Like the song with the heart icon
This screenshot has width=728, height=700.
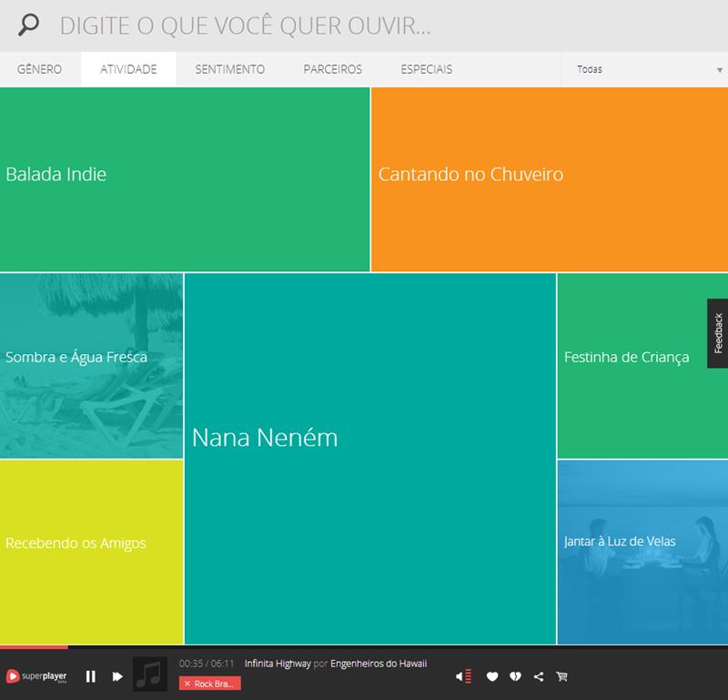click(492, 676)
